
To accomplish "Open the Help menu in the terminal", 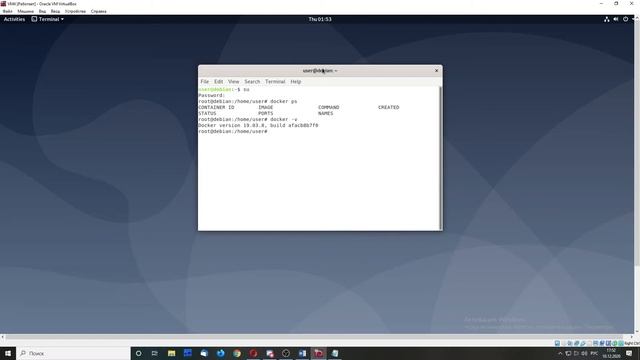I will tap(296, 82).
